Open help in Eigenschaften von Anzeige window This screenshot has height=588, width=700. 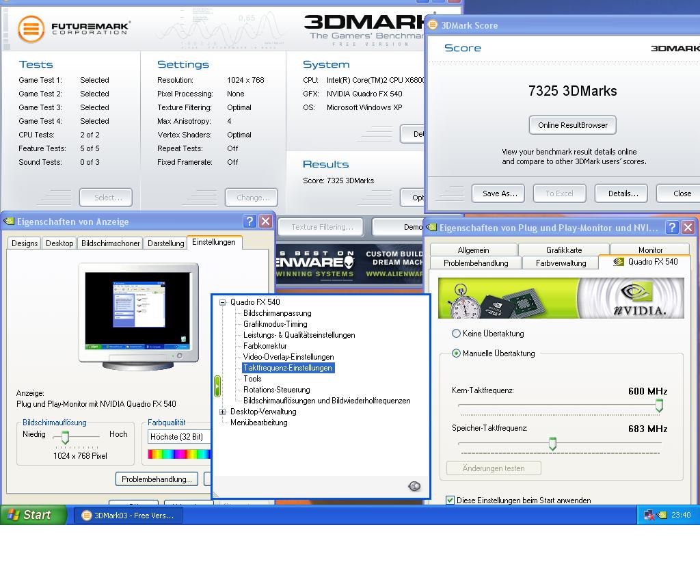(250, 221)
